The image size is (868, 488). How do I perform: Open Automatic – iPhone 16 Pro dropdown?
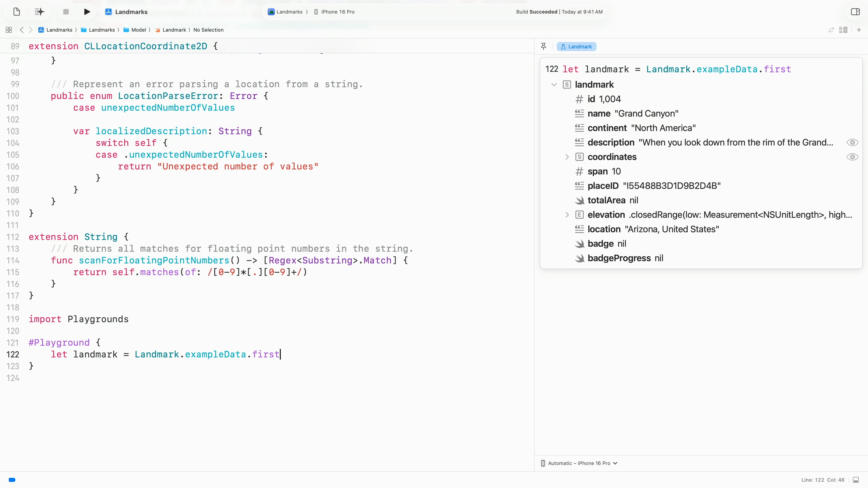coord(579,463)
